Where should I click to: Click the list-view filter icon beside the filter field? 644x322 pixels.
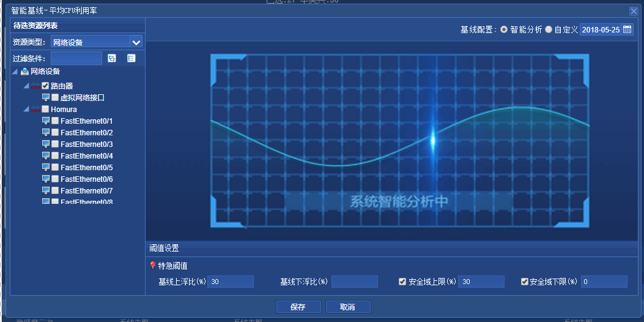pyautogui.click(x=131, y=58)
